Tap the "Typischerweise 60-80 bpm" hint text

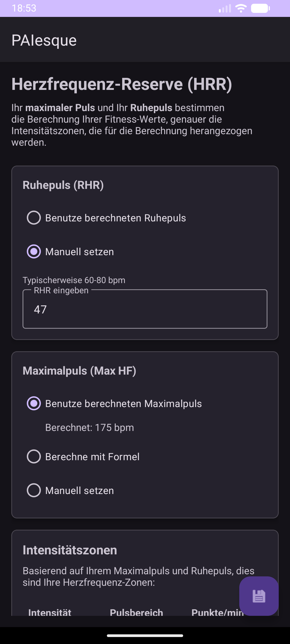[74, 280]
